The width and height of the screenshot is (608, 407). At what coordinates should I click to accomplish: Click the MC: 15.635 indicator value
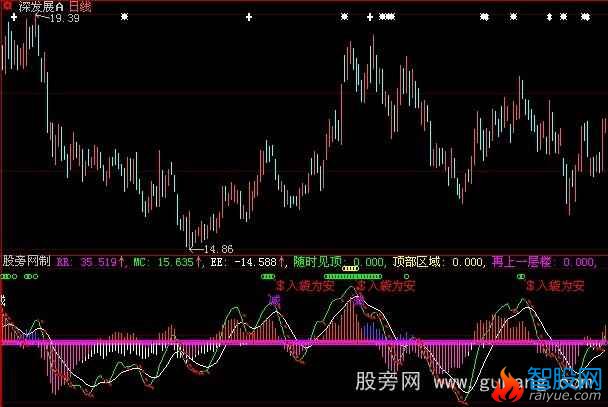[x=167, y=262]
